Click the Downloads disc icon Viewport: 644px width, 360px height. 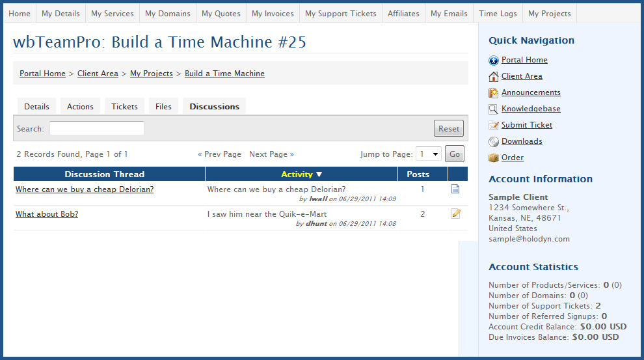point(493,142)
